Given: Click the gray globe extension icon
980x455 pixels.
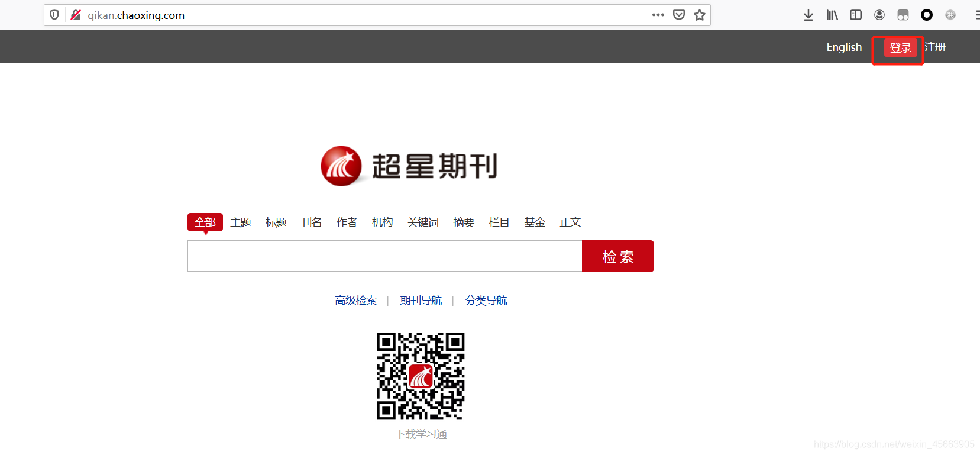Looking at the screenshot, I should 950,15.
